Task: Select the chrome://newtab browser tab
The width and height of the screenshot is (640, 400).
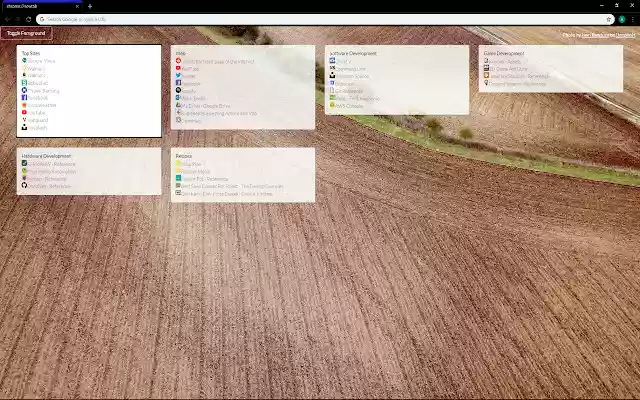Action: tap(41, 6)
